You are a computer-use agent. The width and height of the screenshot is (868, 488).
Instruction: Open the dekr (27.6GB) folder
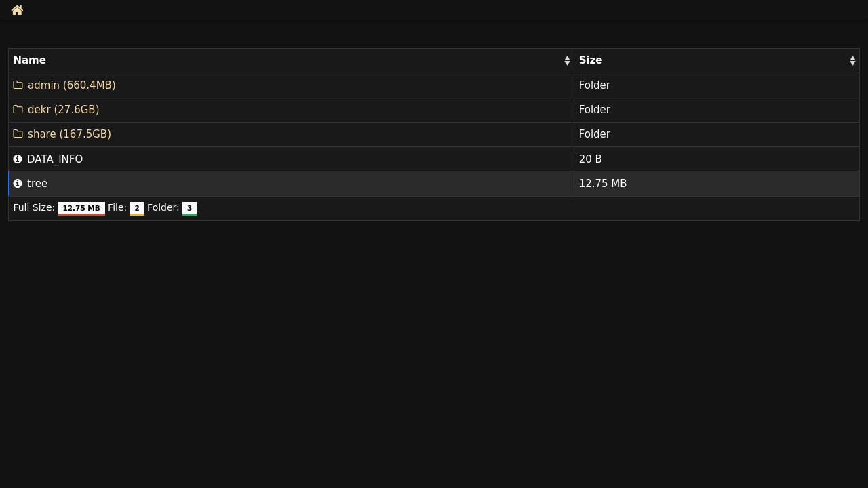point(64,110)
